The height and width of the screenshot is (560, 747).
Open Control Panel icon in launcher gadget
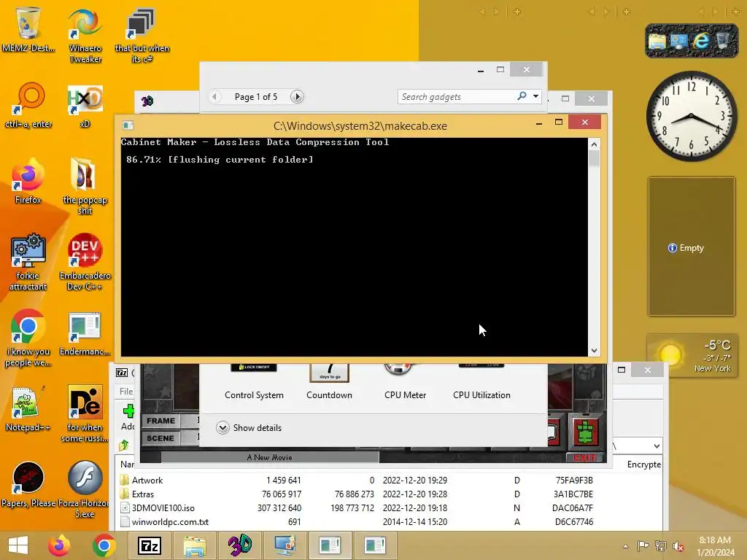point(678,42)
